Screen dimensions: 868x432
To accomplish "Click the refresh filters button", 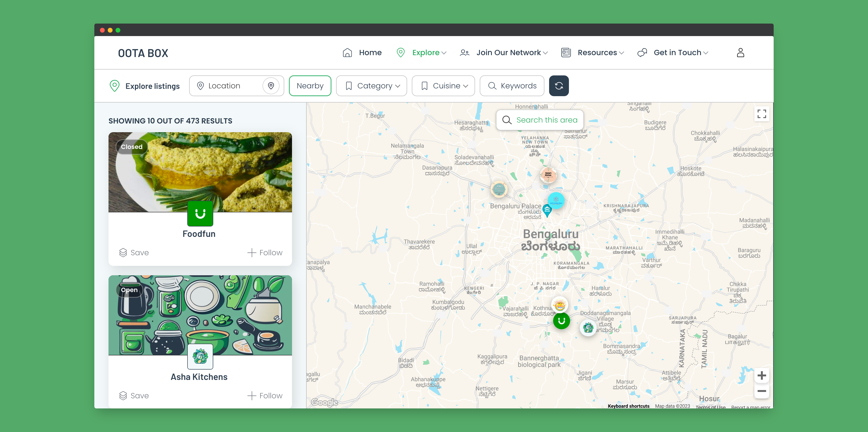I will point(559,86).
